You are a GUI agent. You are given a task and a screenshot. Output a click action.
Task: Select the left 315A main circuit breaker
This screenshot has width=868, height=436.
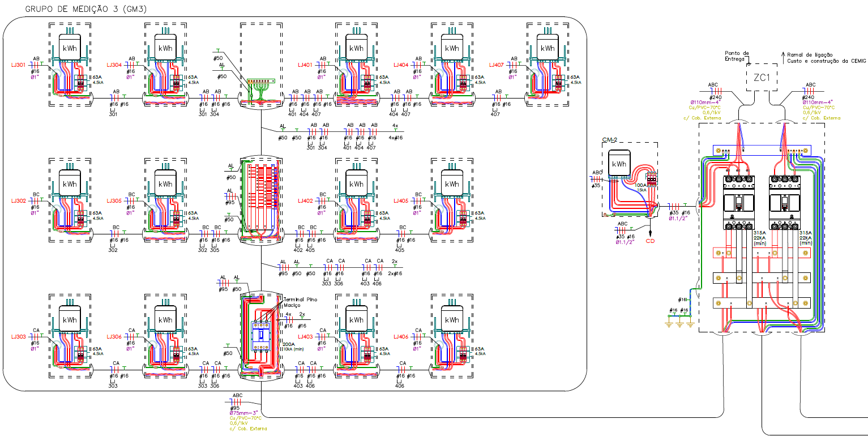[739, 203]
